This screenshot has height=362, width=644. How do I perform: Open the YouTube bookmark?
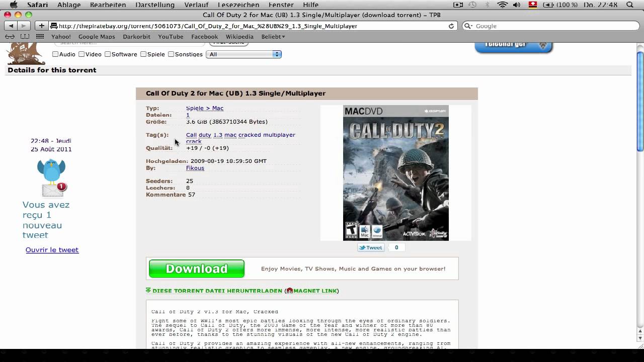click(x=171, y=37)
